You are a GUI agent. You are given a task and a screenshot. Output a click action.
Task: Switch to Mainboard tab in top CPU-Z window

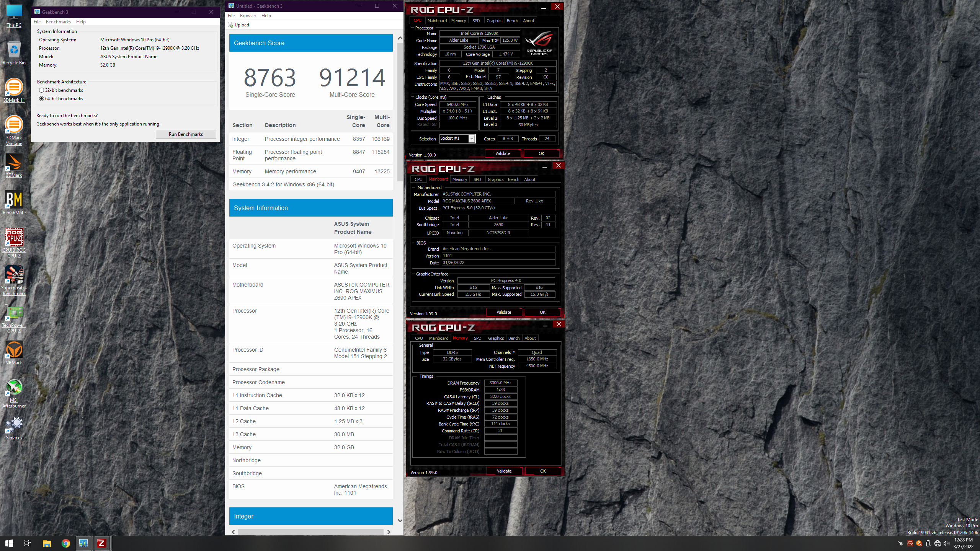click(x=437, y=21)
